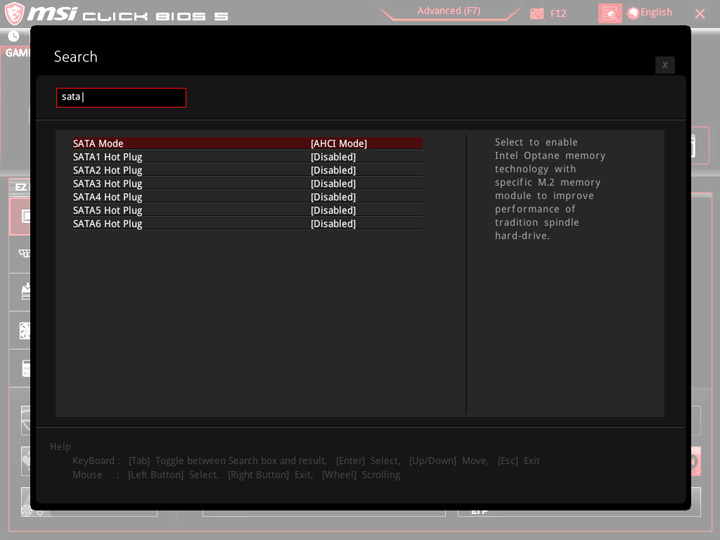The width and height of the screenshot is (720, 540).
Task: Click the search text input field
Action: tap(121, 97)
